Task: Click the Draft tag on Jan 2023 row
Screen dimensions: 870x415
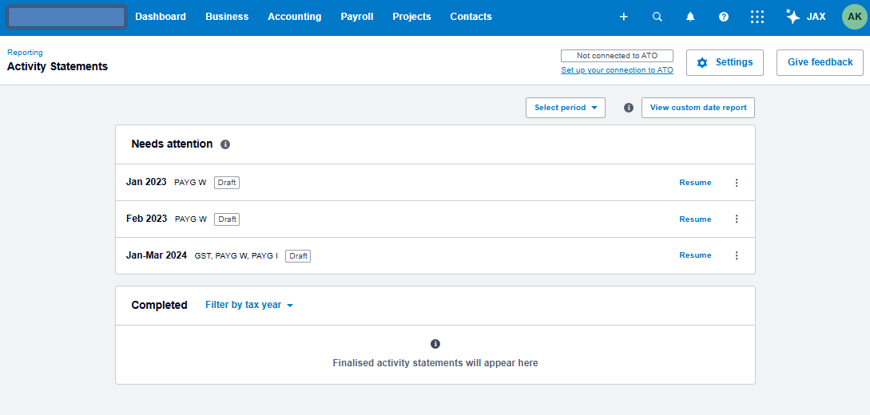Action: click(x=227, y=183)
